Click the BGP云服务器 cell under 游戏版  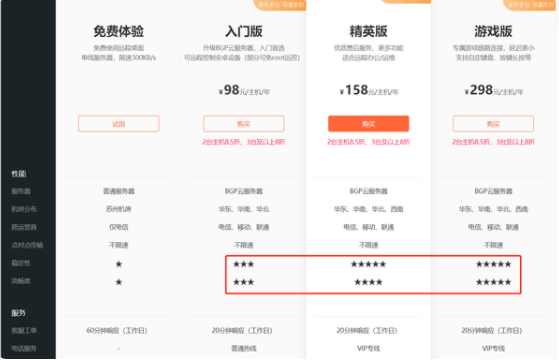(x=493, y=191)
